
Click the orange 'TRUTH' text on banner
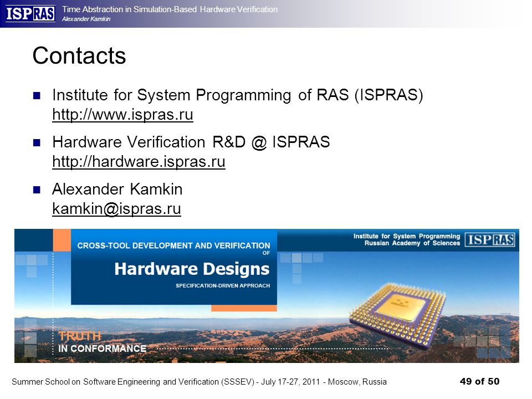point(80,336)
